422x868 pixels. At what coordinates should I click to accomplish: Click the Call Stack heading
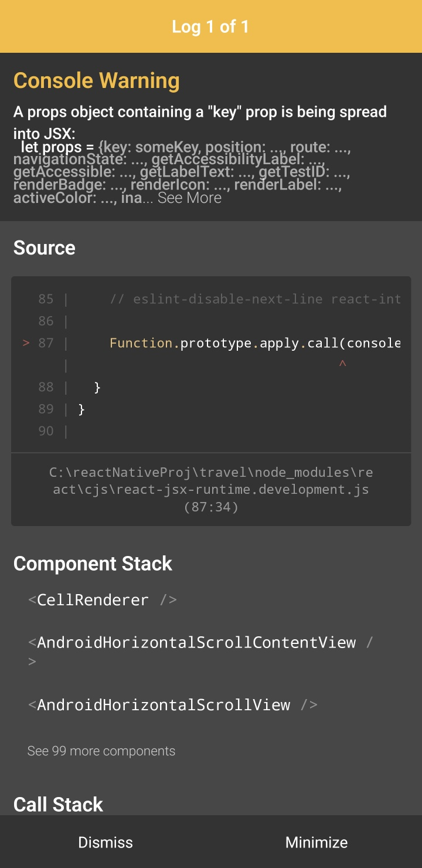[x=58, y=805]
